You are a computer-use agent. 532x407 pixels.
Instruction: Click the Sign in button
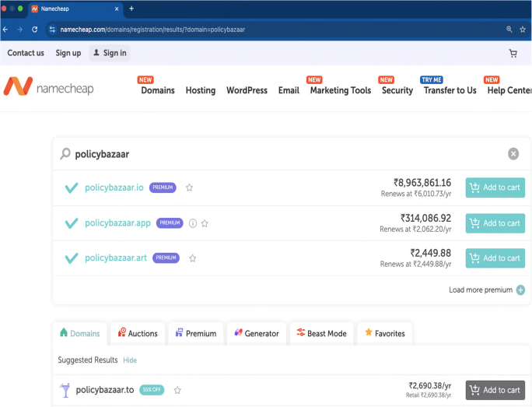coord(110,53)
